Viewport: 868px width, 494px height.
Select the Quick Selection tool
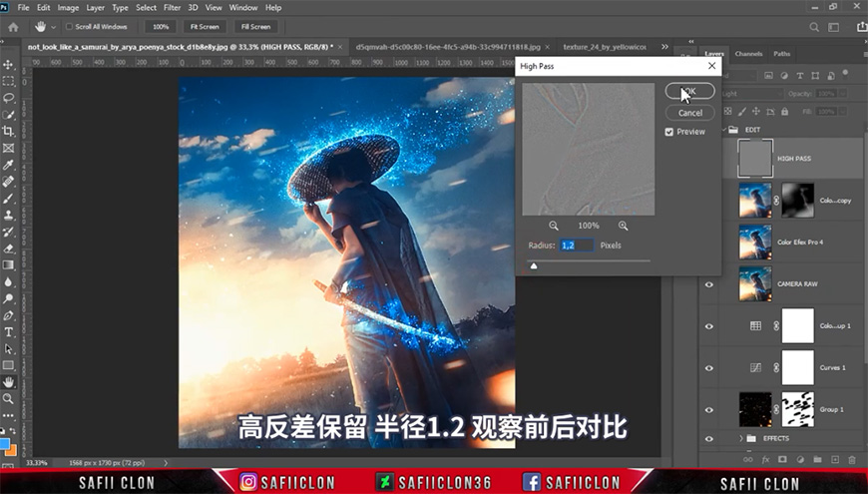click(x=8, y=115)
